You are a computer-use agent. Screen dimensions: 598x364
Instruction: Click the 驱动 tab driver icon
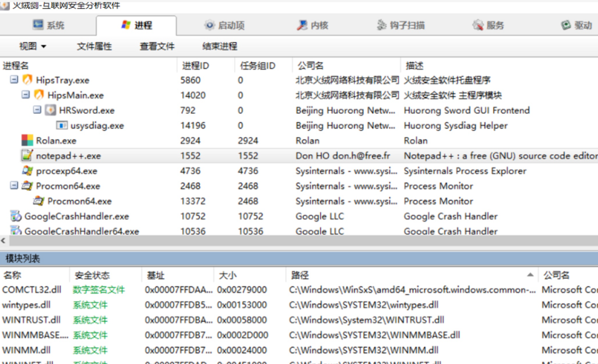[566, 25]
